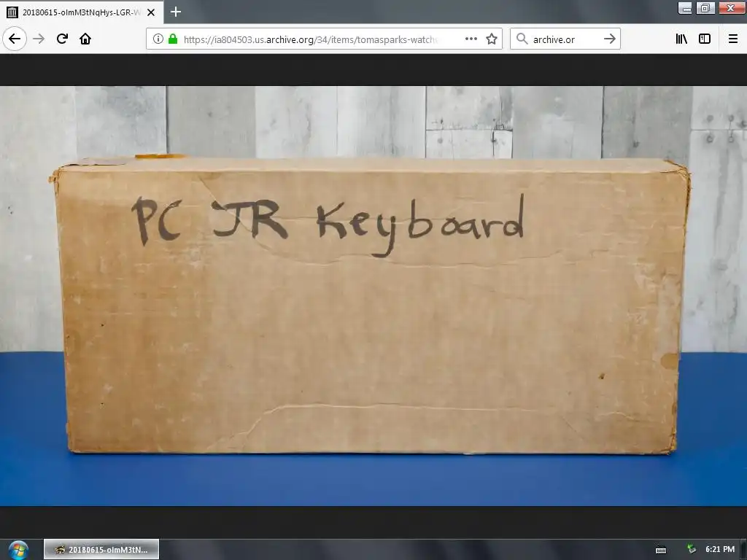
Task: Open the Firefox hamburger menu
Action: [733, 39]
